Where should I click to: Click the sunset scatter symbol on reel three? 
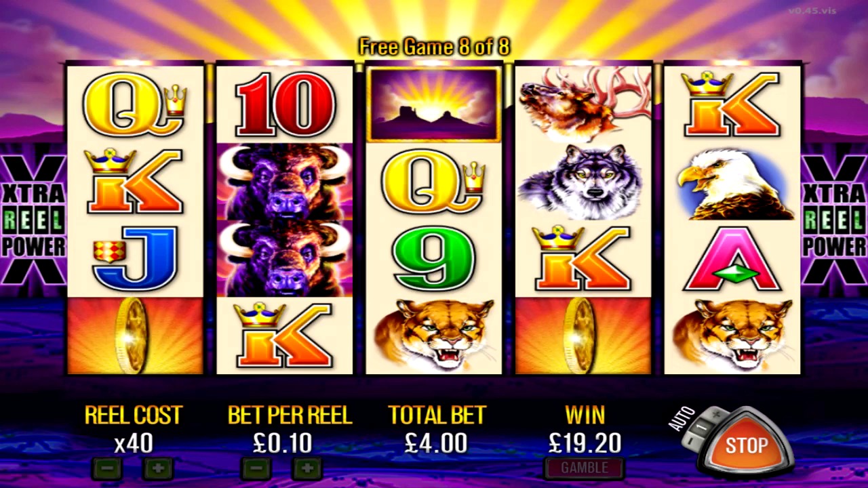(434, 104)
